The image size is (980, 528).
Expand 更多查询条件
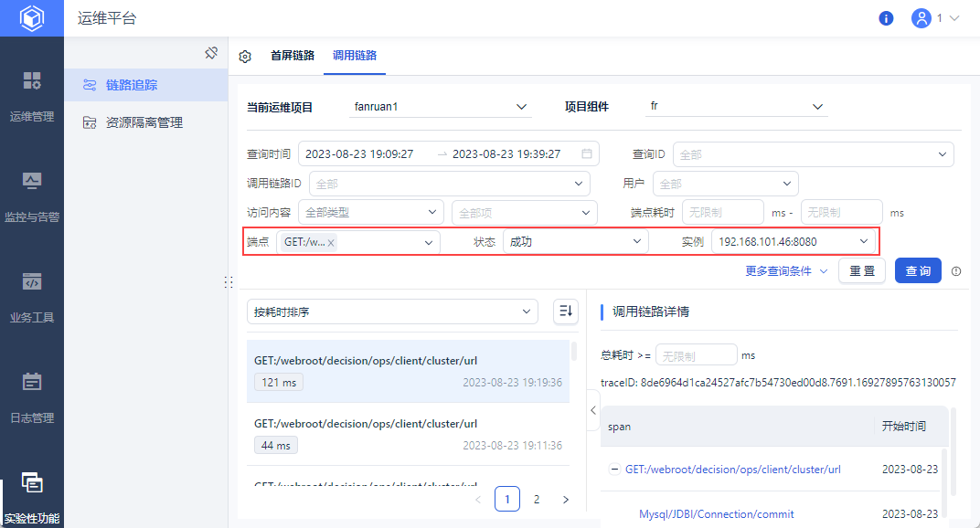(x=786, y=271)
